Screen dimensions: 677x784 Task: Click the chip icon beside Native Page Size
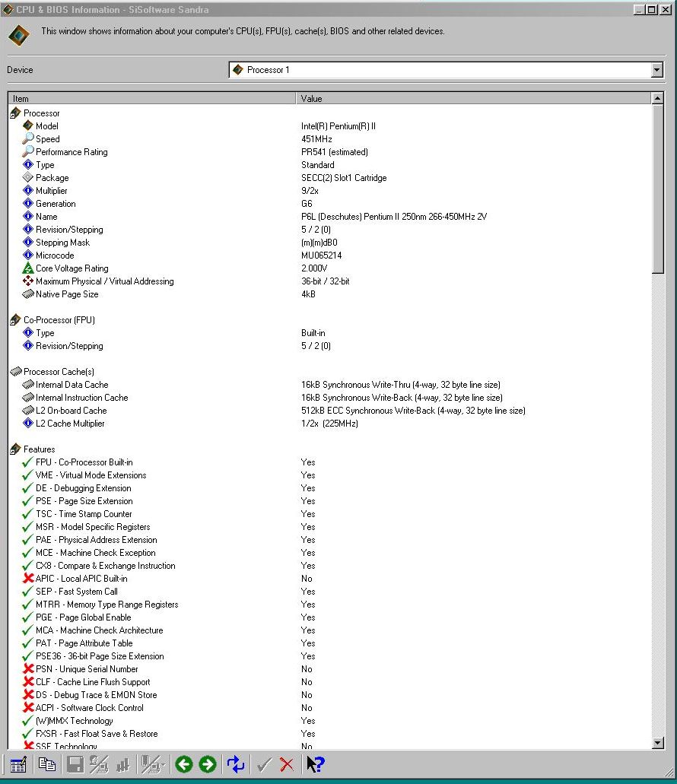28,294
